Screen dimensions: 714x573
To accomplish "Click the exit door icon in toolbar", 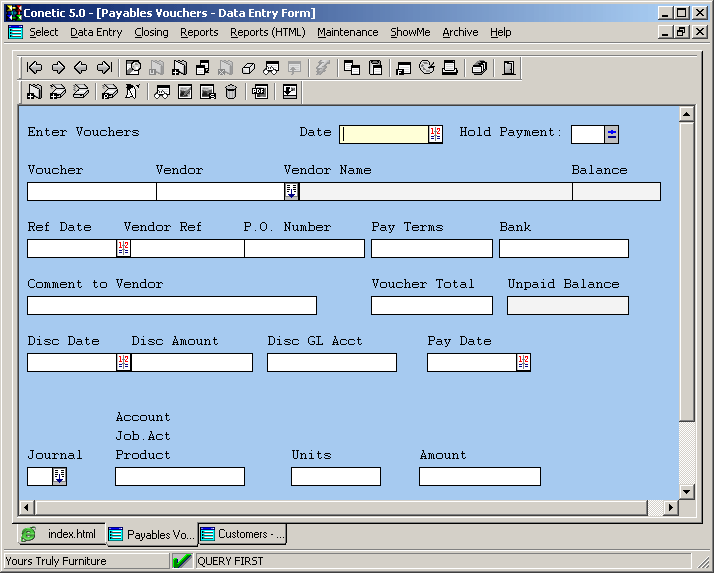I will coord(509,68).
